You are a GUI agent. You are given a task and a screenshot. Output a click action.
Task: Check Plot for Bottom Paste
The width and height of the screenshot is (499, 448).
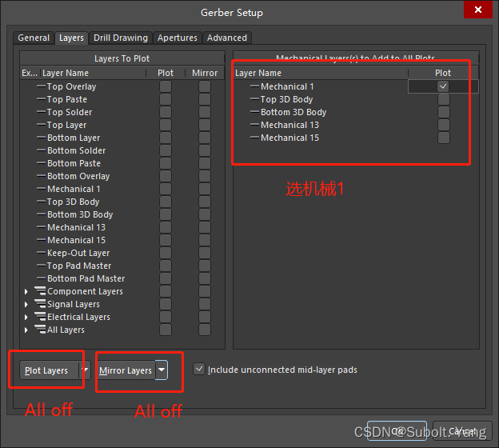point(166,163)
